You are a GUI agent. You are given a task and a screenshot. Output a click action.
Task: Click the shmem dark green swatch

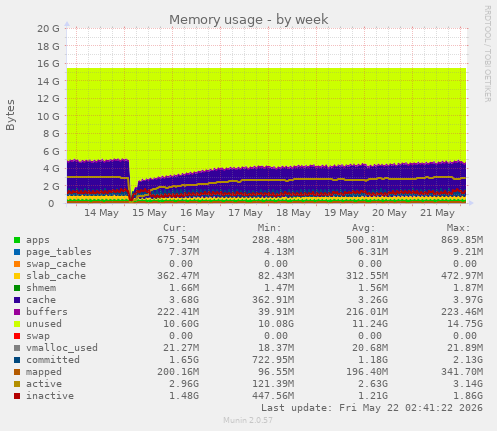tap(17, 288)
